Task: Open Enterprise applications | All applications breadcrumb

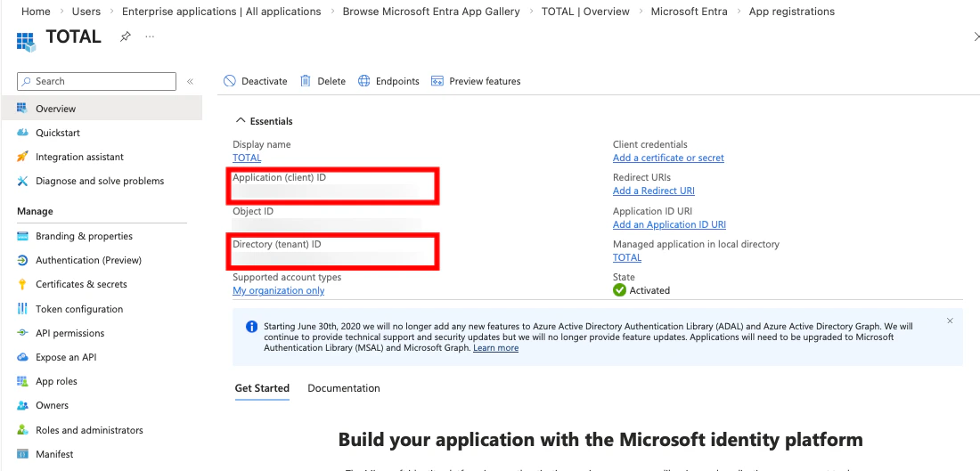Action: pos(221,12)
